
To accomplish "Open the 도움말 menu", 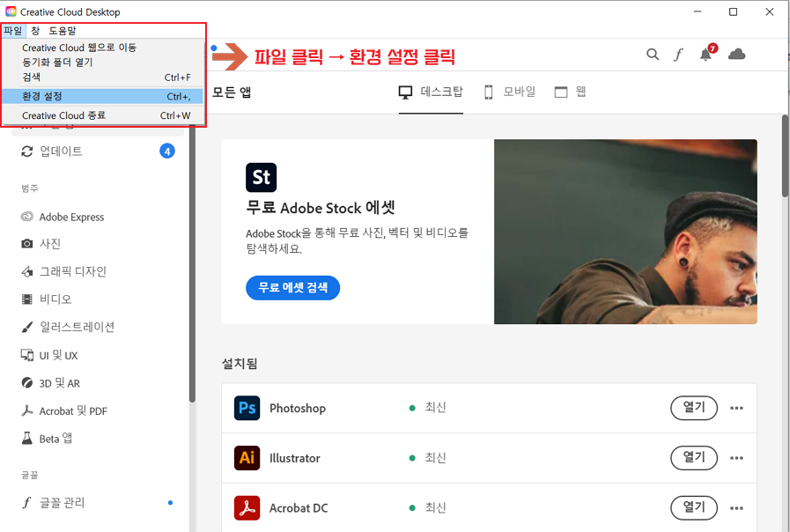I will click(x=63, y=31).
